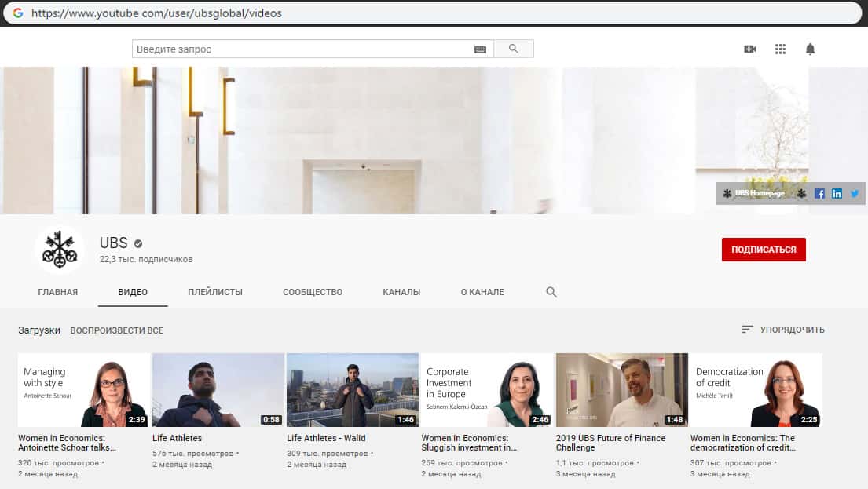Image resolution: width=868 pixels, height=489 pixels.
Task: Open the О канале tab
Action: click(482, 292)
